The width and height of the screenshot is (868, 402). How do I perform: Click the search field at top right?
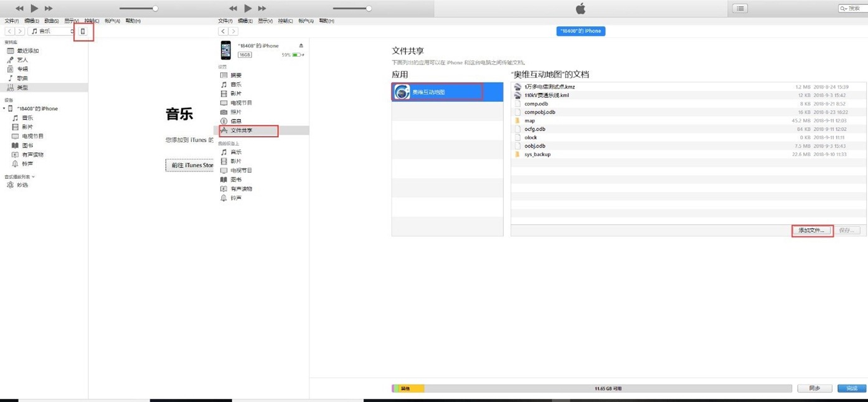pos(852,8)
